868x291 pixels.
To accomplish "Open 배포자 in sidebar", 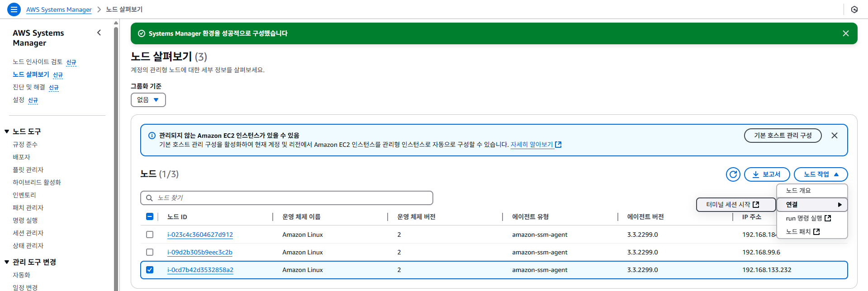I will tap(21, 157).
